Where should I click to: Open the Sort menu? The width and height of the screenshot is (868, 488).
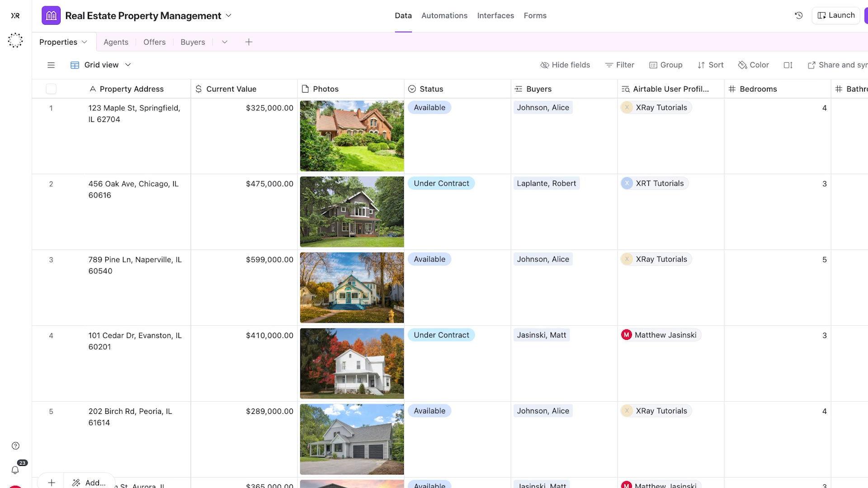click(x=710, y=65)
